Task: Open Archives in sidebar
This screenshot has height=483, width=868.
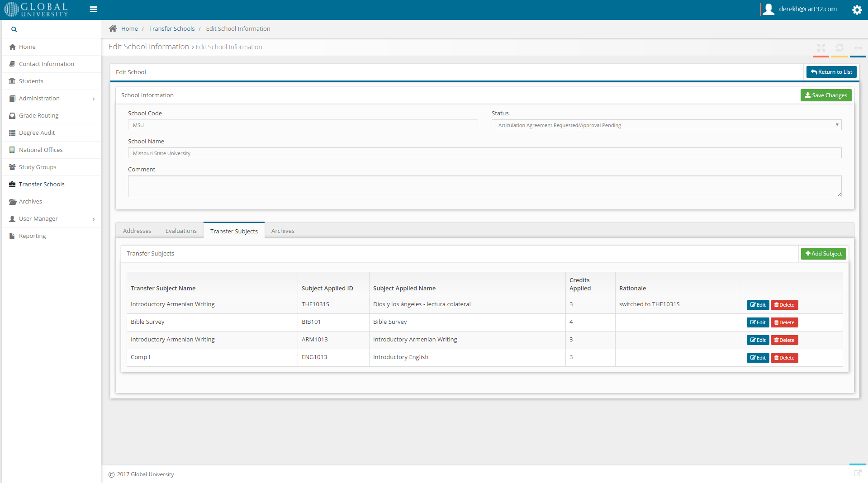Action: 52,202
